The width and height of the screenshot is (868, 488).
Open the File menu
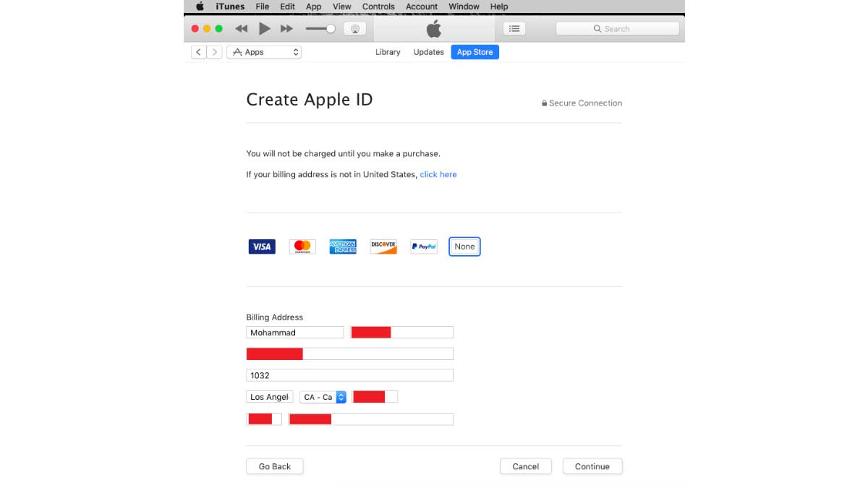pos(263,7)
